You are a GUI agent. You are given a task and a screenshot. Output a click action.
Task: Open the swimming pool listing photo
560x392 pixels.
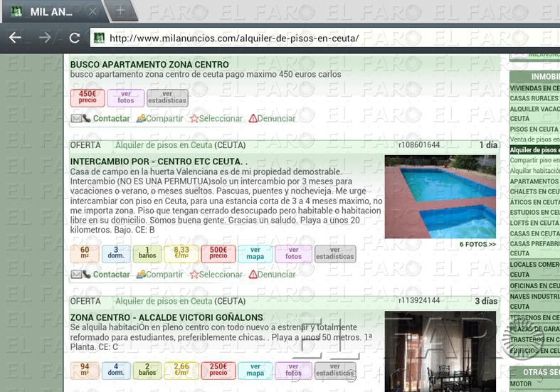(440, 197)
